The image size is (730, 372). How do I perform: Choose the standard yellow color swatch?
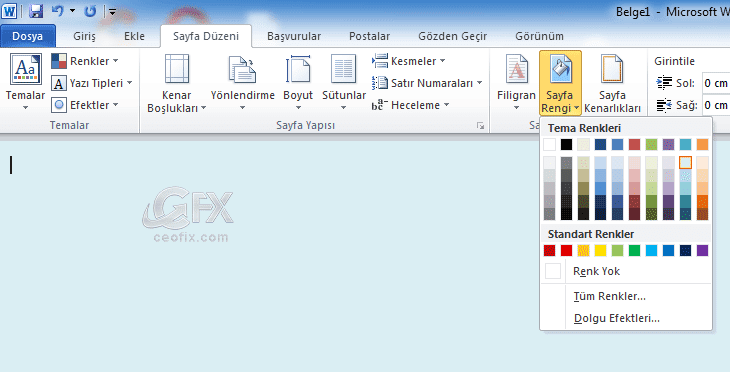(x=601, y=250)
